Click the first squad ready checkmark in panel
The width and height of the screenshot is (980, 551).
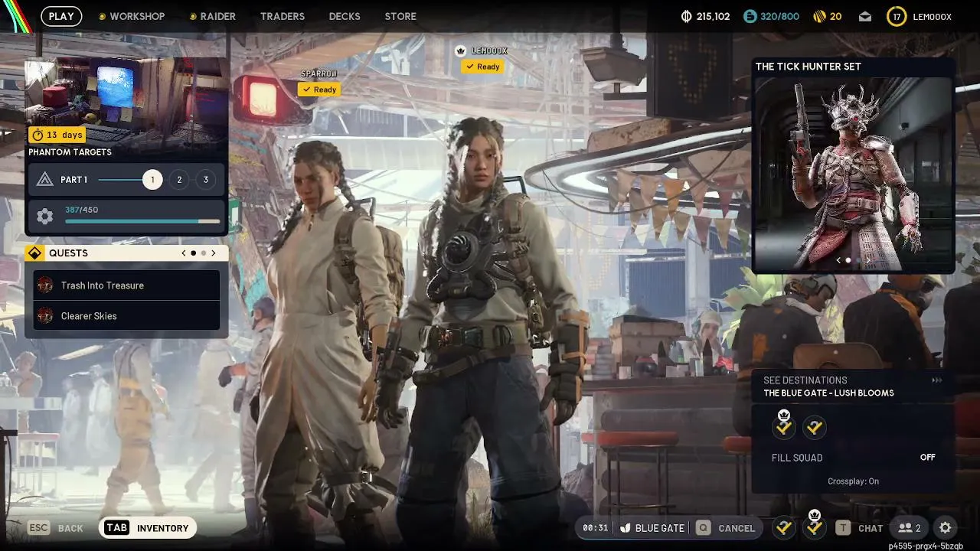[784, 427]
